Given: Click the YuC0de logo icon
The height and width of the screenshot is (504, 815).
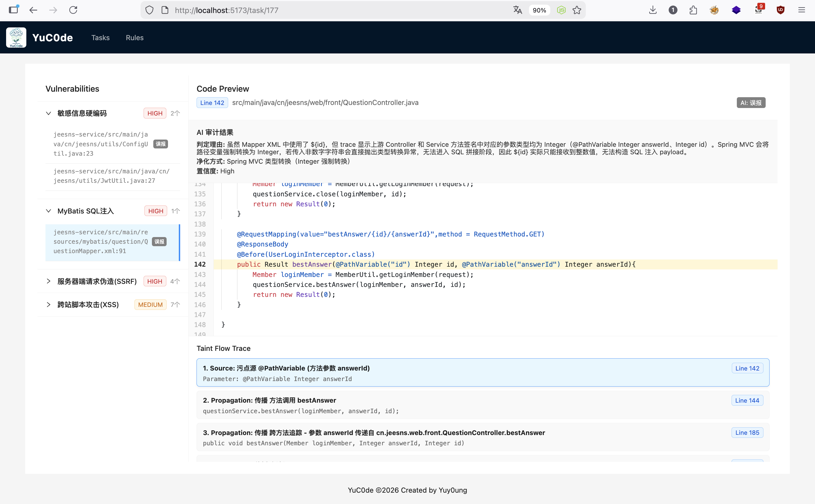Looking at the screenshot, I should click(16, 38).
